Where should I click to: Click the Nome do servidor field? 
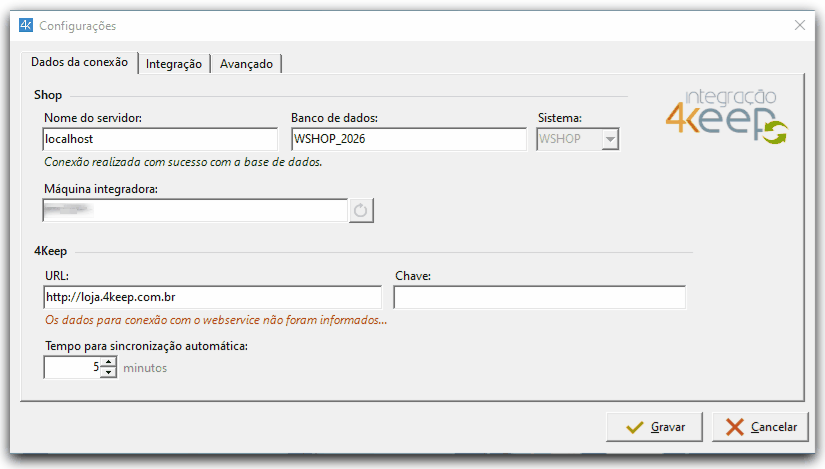pos(160,139)
